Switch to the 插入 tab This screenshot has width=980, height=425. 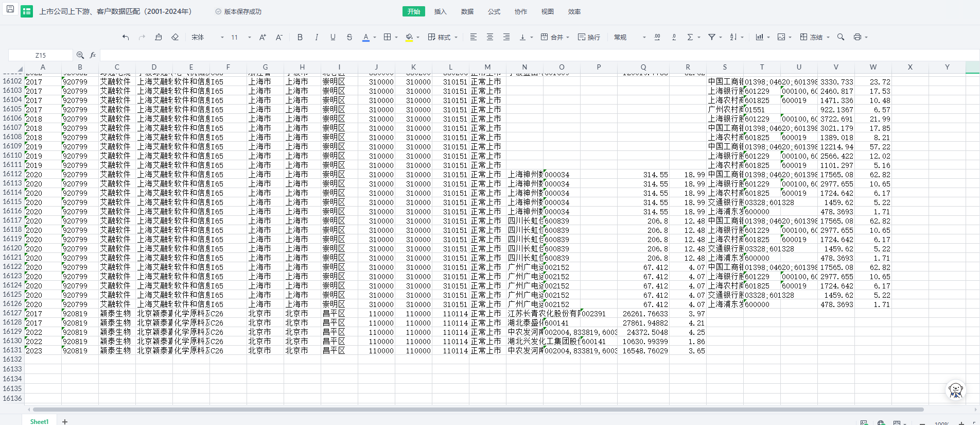pos(440,11)
